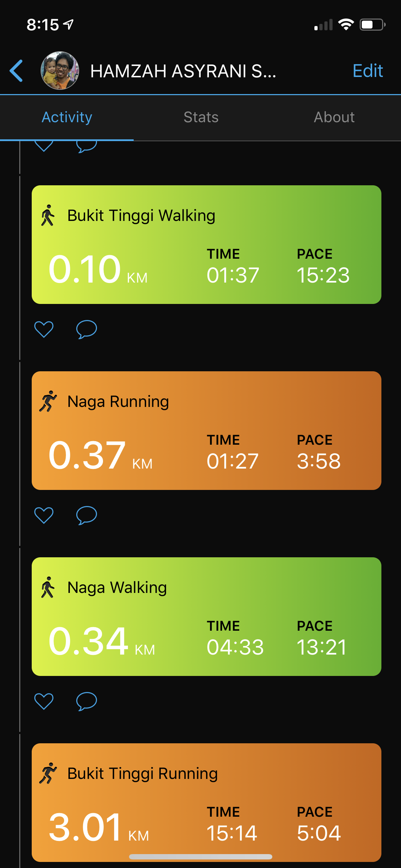Open the profile name HAMZAH ASYRANI S...
The width and height of the screenshot is (401, 868).
[183, 71]
